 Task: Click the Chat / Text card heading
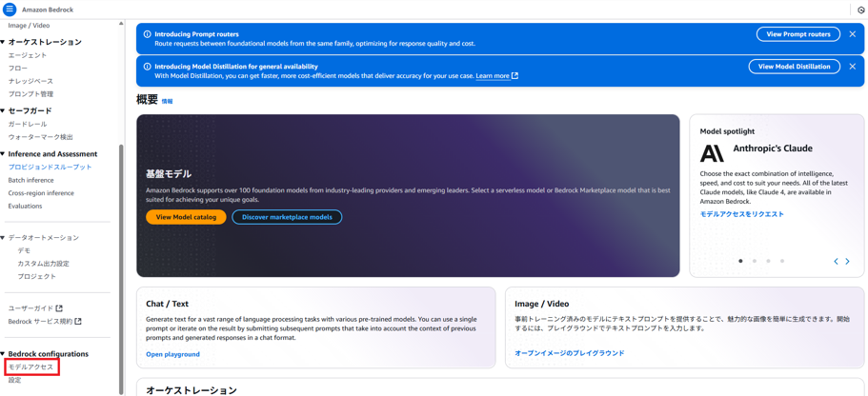pos(167,304)
